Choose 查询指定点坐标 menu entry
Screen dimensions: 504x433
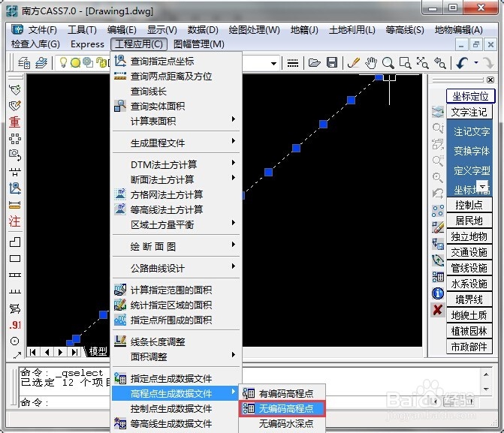pos(177,61)
